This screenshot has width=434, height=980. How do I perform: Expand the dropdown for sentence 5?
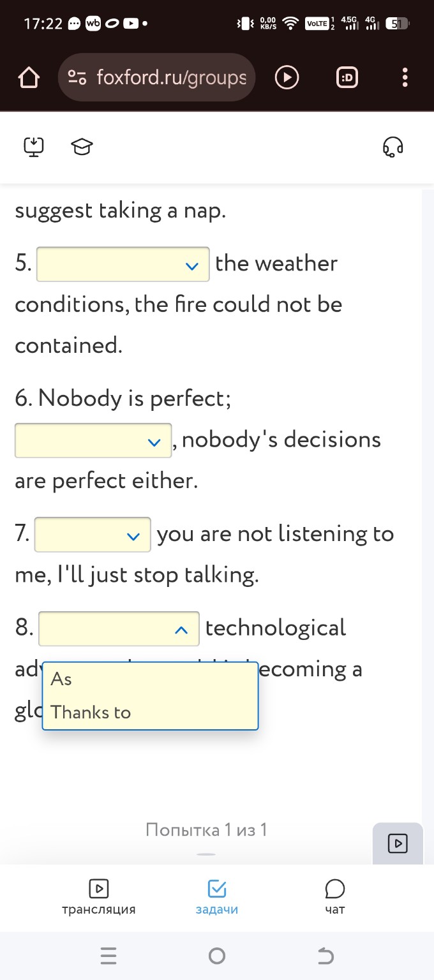pyautogui.click(x=123, y=265)
